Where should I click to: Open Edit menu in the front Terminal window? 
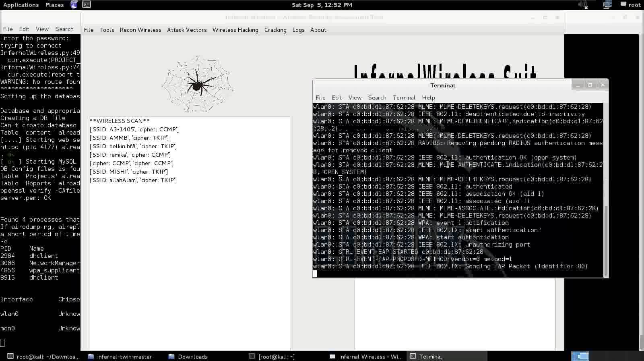point(336,98)
